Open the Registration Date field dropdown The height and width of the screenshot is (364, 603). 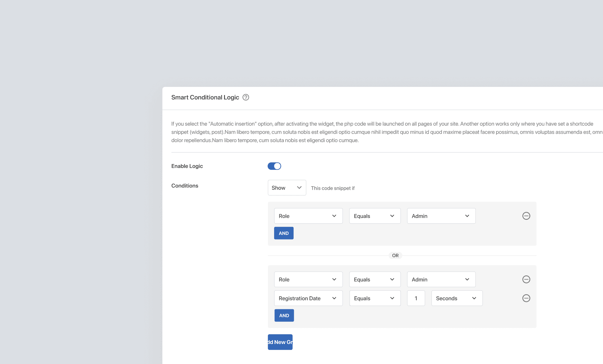tap(308, 298)
